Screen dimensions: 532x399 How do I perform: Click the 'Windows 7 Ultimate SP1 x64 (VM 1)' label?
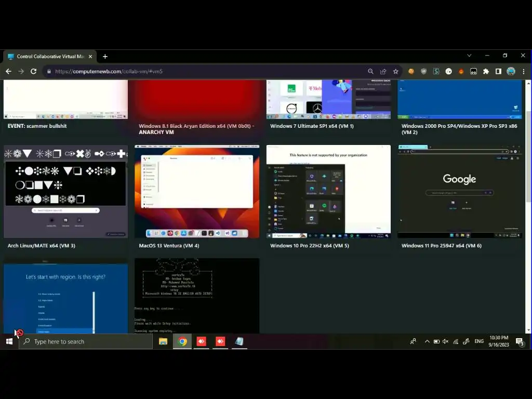[312, 126]
